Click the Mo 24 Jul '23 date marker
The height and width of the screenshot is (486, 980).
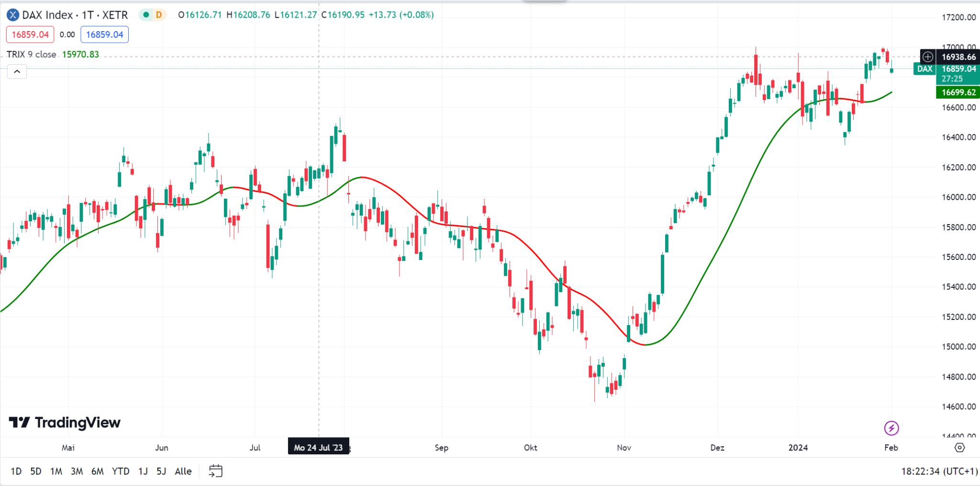[x=319, y=446]
